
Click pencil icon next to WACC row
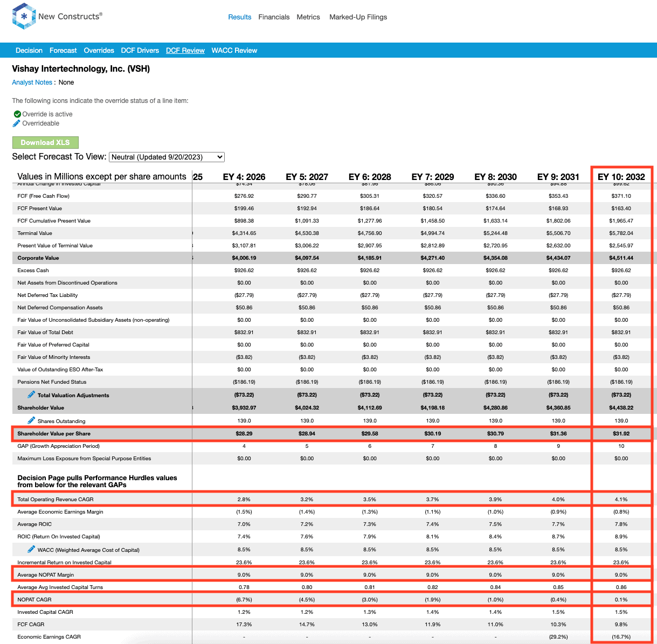pos(31,549)
